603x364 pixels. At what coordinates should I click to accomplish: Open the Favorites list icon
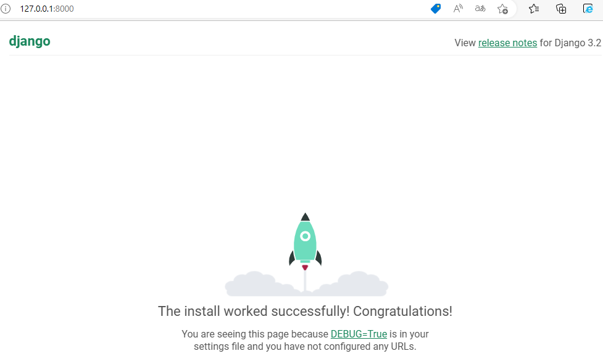click(534, 9)
